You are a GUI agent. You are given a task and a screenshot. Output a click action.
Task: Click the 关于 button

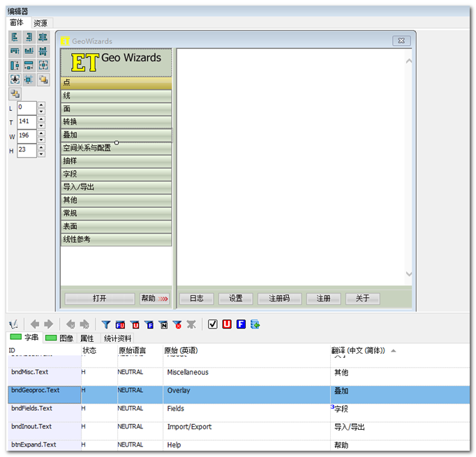(x=363, y=299)
